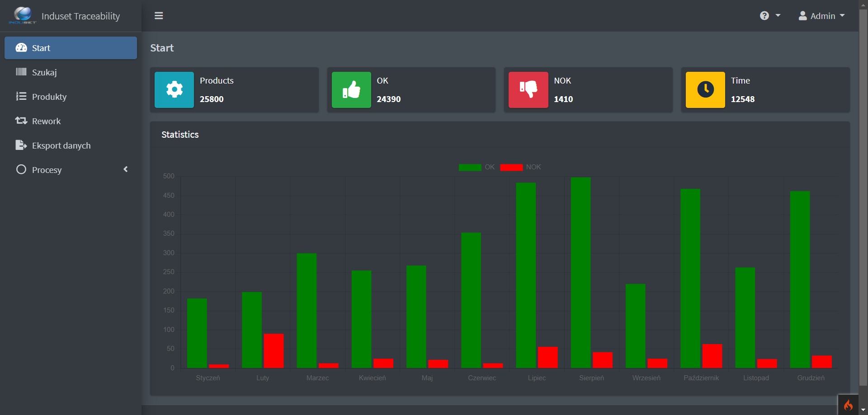
Task: Click the thumbs-down icon on NOK card
Action: [528, 90]
